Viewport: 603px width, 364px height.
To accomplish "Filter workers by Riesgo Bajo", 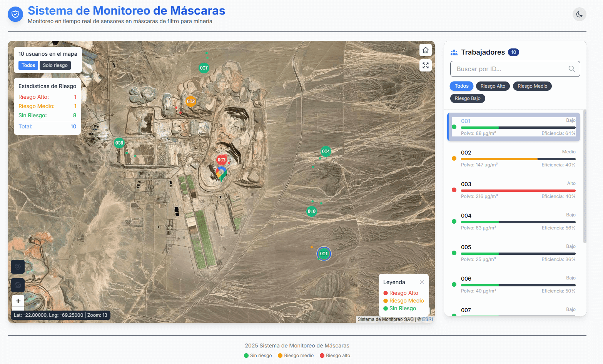I will tap(468, 98).
